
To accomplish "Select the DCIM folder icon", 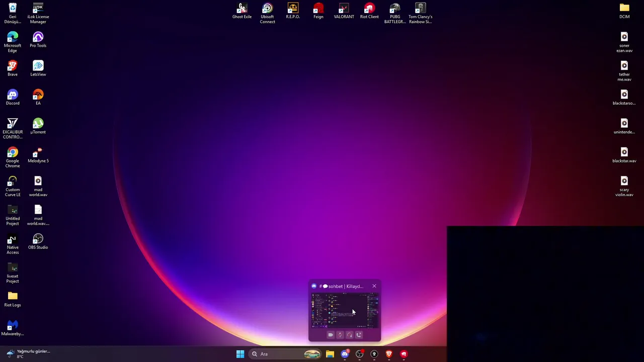I will (624, 11).
